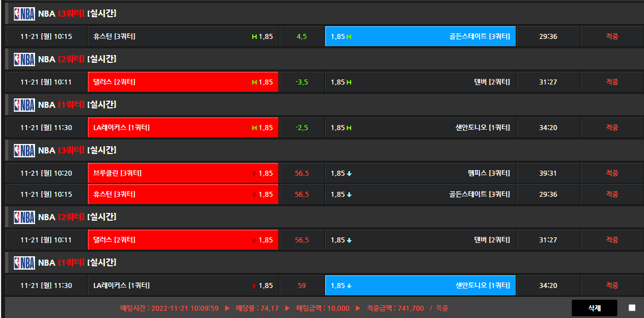Click the 59 over/under line value
The width and height of the screenshot is (644, 318).
coord(302,286)
